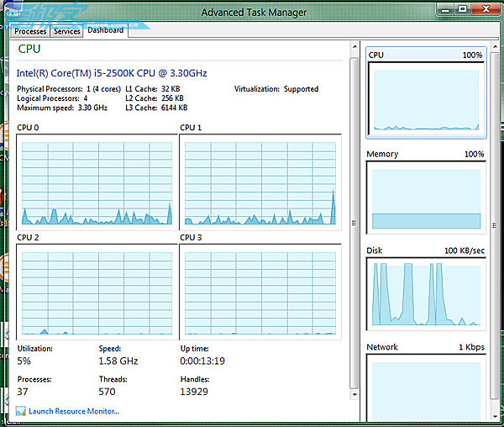The image size is (504, 427).
Task: Click the dashboard scrollbar up arrow
Action: 354,45
